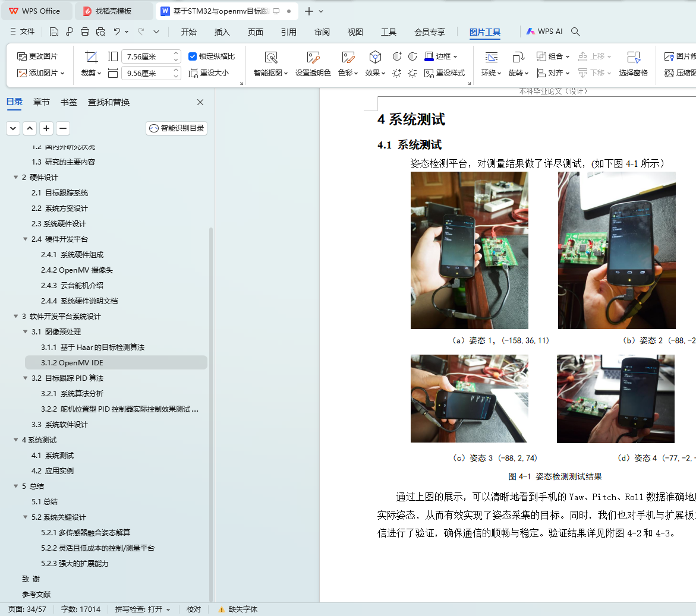Switch to the 开始 (Home) ribbon tab
Image resolution: width=696 pixels, height=616 pixels.
(188, 32)
